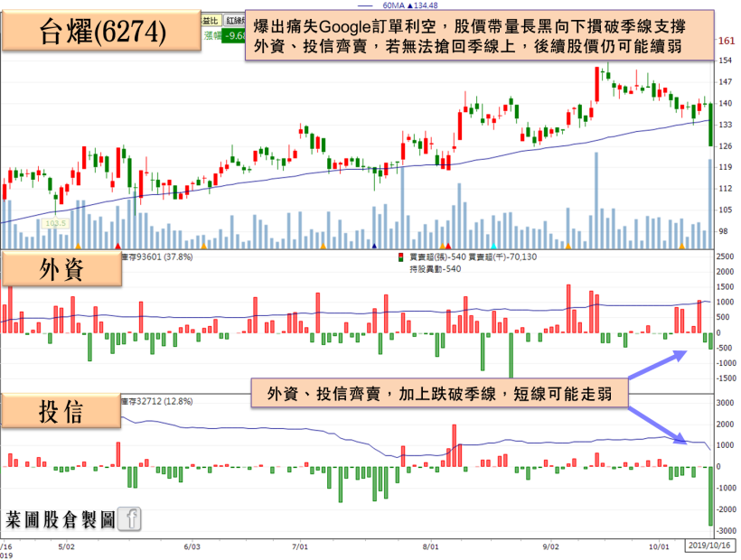Click the 漲幅 label
The width and height of the screenshot is (741, 560).
click(212, 35)
